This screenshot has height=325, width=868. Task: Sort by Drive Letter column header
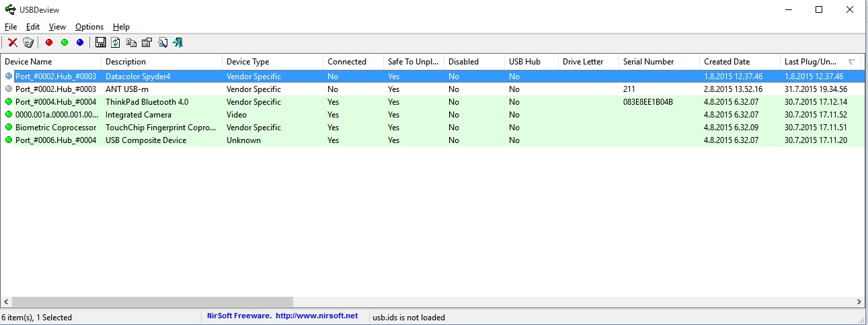coord(588,62)
